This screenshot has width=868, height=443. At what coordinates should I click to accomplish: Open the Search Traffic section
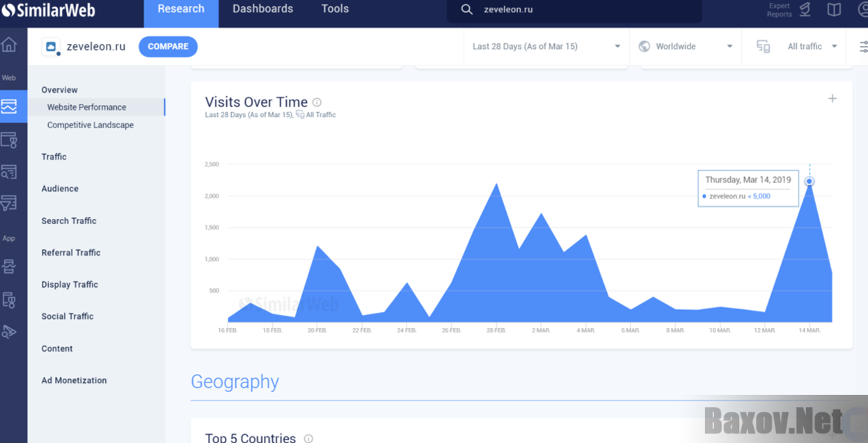(69, 221)
